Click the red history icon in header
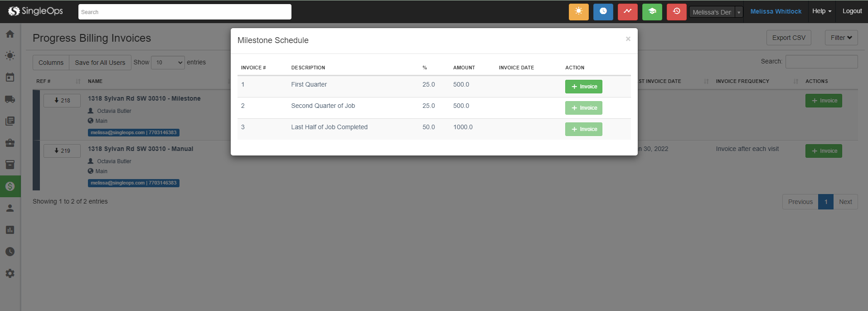The height and width of the screenshot is (311, 868). click(676, 12)
